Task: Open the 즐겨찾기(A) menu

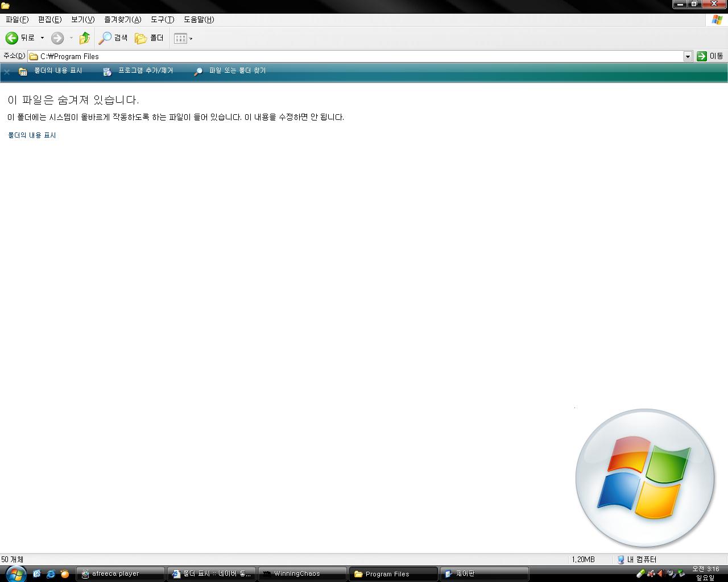Action: point(122,19)
